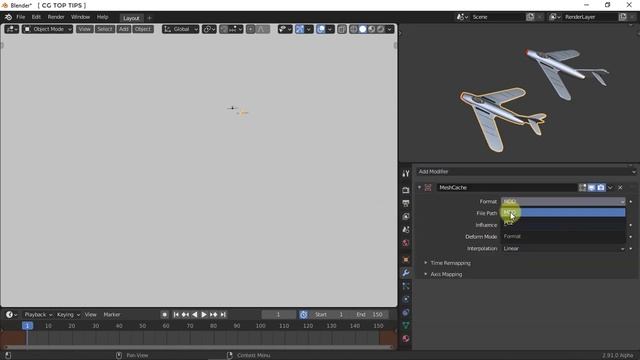
Task: Toggle proportional editing
Action: pyautogui.click(x=250, y=29)
